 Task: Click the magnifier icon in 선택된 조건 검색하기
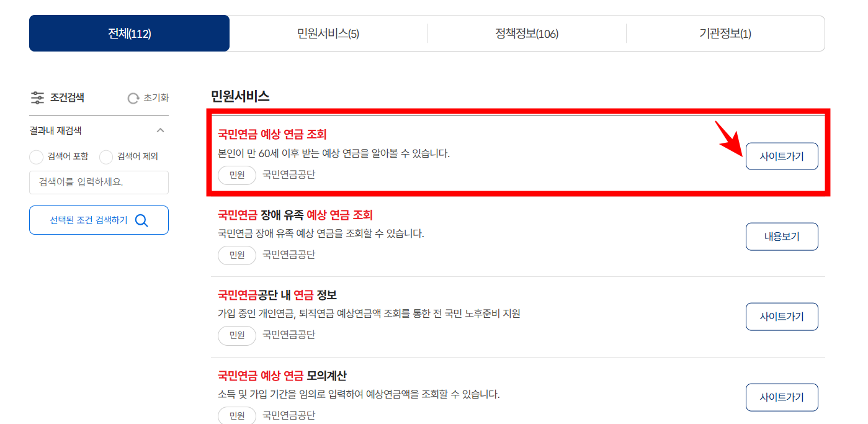point(141,220)
